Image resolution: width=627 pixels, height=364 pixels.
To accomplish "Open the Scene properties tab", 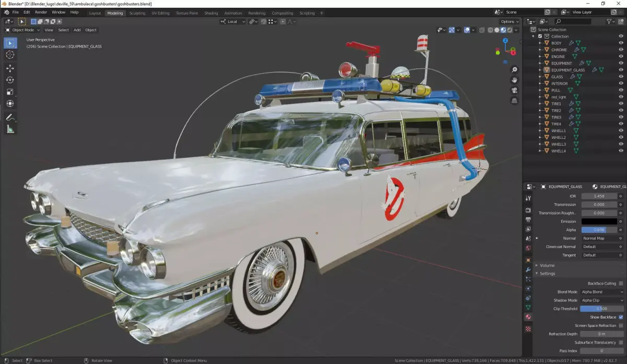I will point(528,239).
